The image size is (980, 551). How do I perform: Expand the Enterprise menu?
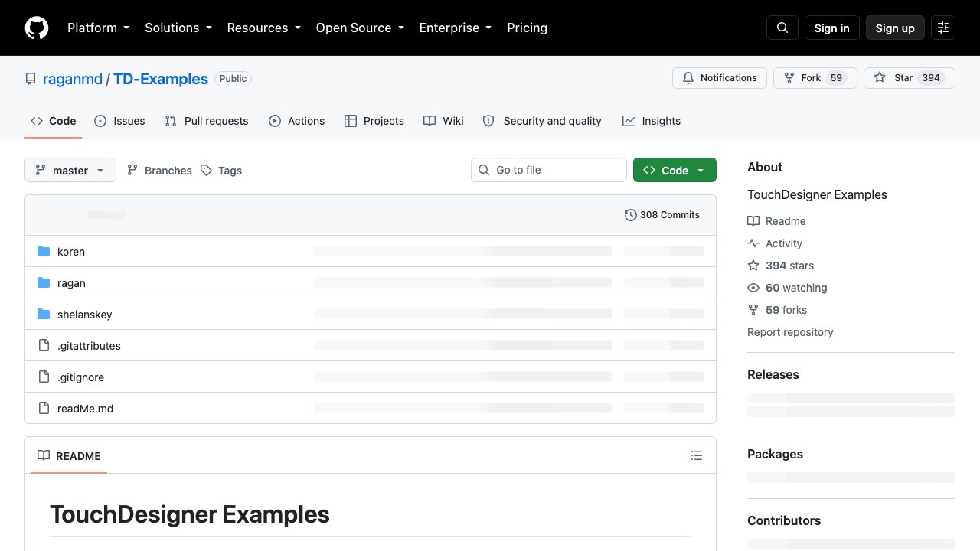pos(455,28)
